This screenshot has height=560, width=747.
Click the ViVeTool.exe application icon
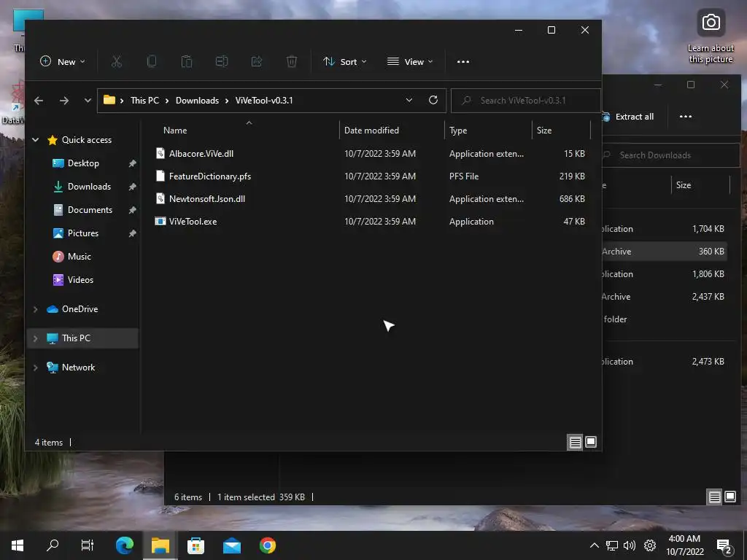[160, 222]
